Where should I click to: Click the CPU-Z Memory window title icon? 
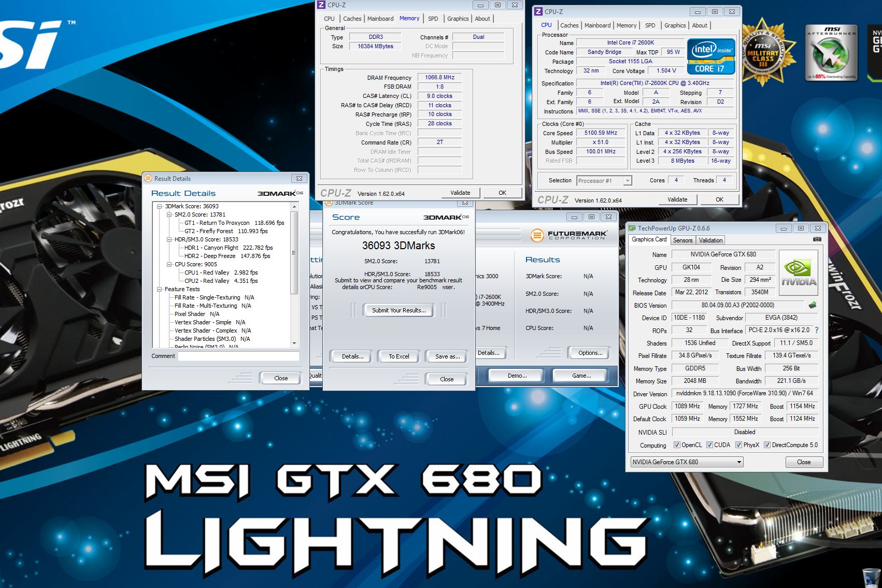pos(321,5)
